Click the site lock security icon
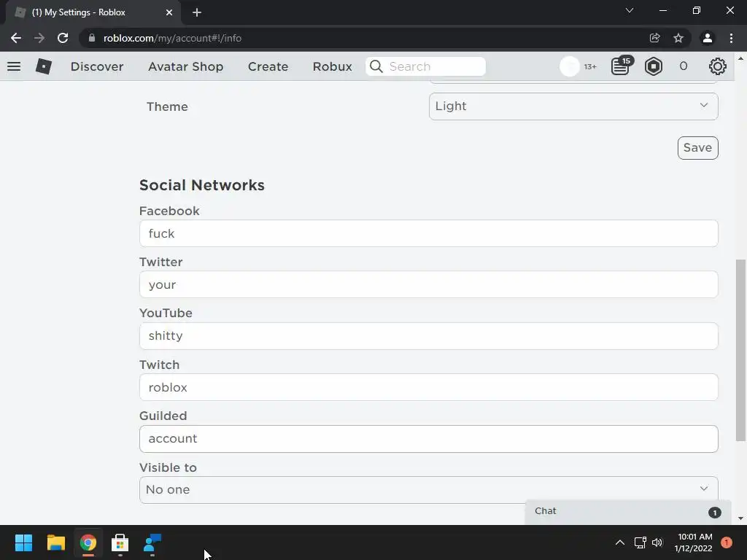The image size is (747, 560). [92, 38]
